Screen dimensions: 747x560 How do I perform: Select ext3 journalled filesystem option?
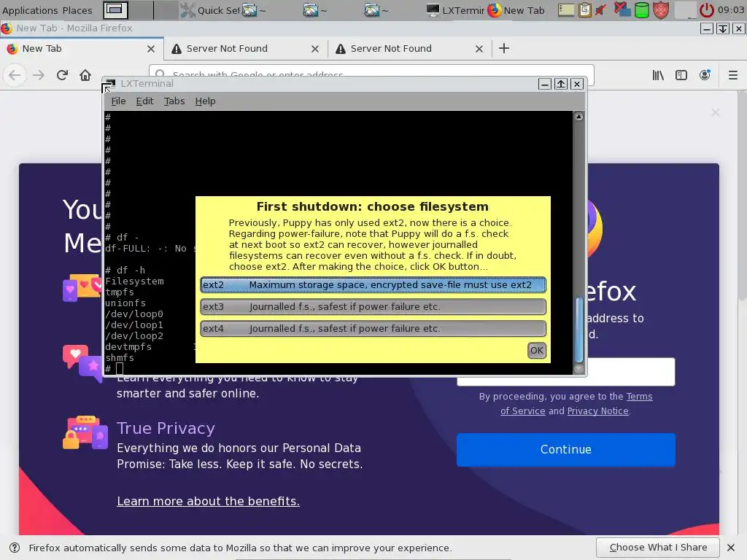click(x=373, y=307)
